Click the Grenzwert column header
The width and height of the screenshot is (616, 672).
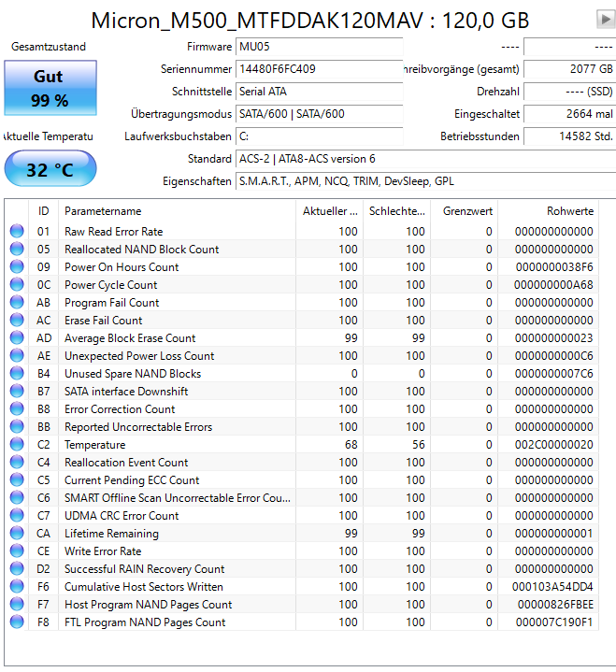(465, 211)
